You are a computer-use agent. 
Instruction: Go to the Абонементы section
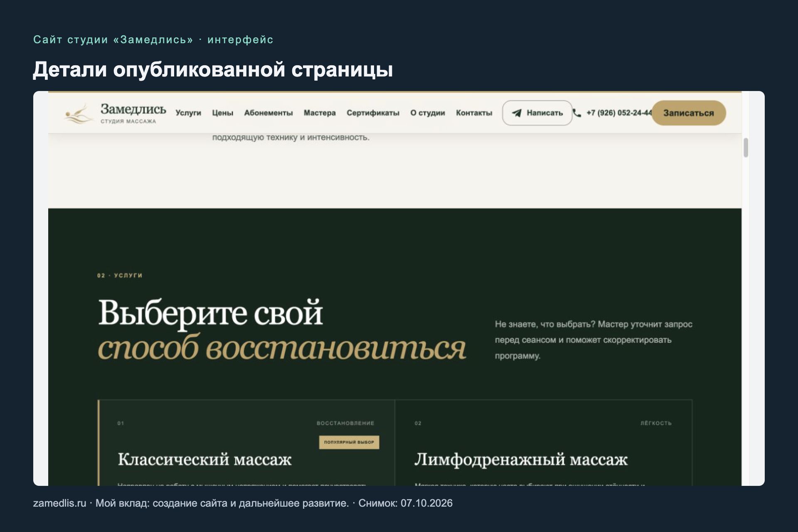pos(268,113)
